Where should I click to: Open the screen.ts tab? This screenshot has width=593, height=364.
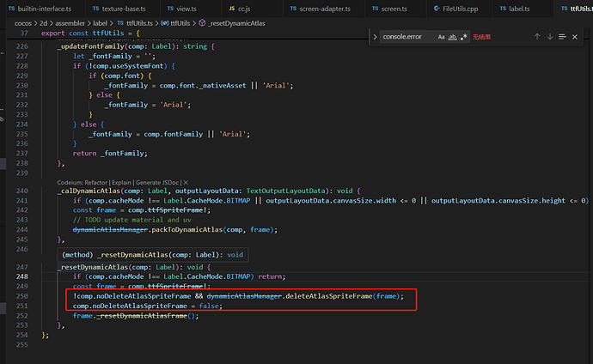pos(389,9)
